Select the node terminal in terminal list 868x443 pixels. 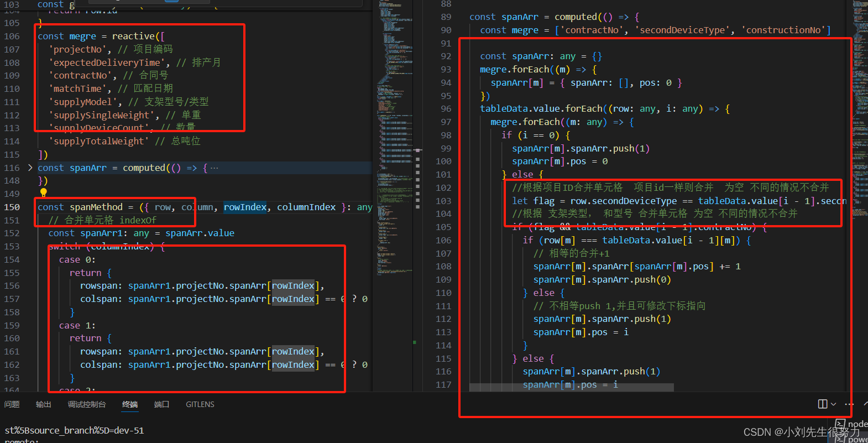[x=851, y=424]
